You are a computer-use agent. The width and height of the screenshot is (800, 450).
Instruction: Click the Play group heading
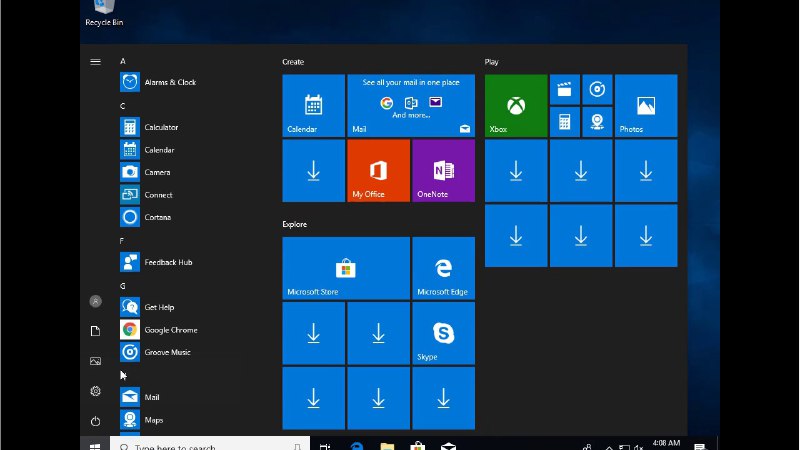[491, 62]
